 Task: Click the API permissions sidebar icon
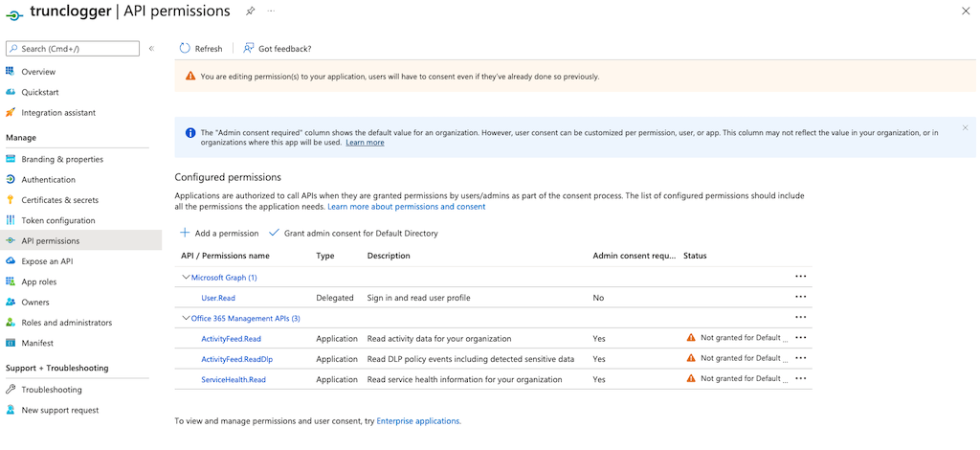pos(10,240)
